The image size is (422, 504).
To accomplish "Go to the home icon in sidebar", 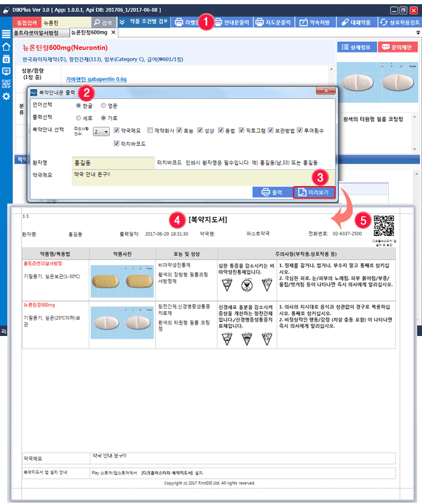I will pyautogui.click(x=6, y=46).
